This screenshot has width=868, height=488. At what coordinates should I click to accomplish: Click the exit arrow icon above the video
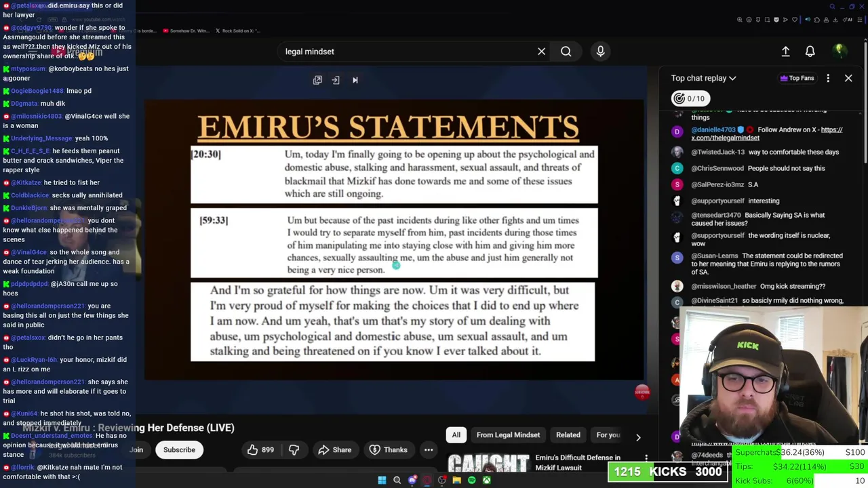[x=336, y=80]
